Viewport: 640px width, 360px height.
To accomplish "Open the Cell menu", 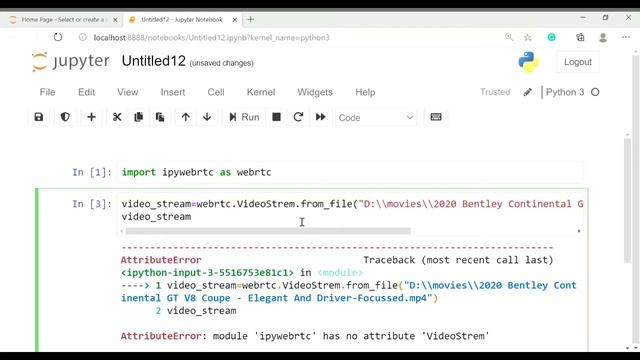I will coord(216,92).
